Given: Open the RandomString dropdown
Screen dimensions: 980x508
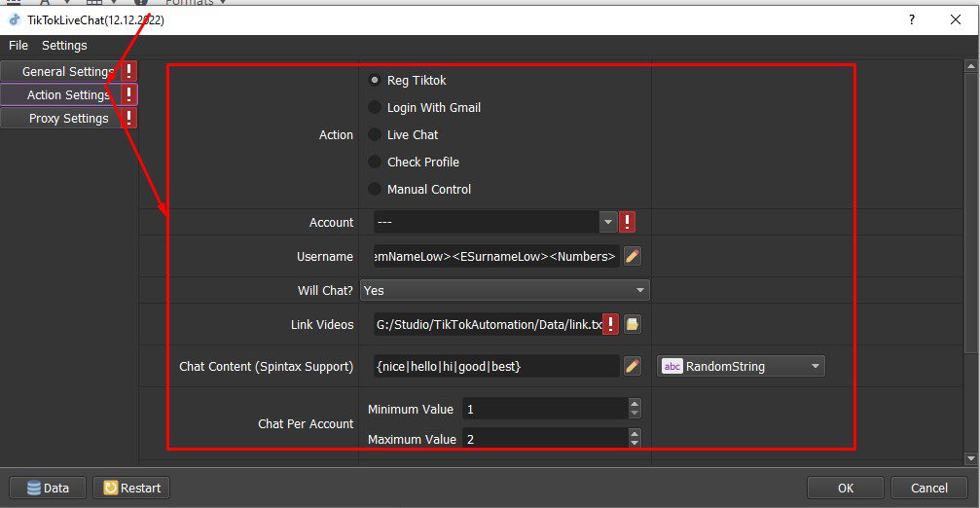Looking at the screenshot, I should tap(741, 366).
